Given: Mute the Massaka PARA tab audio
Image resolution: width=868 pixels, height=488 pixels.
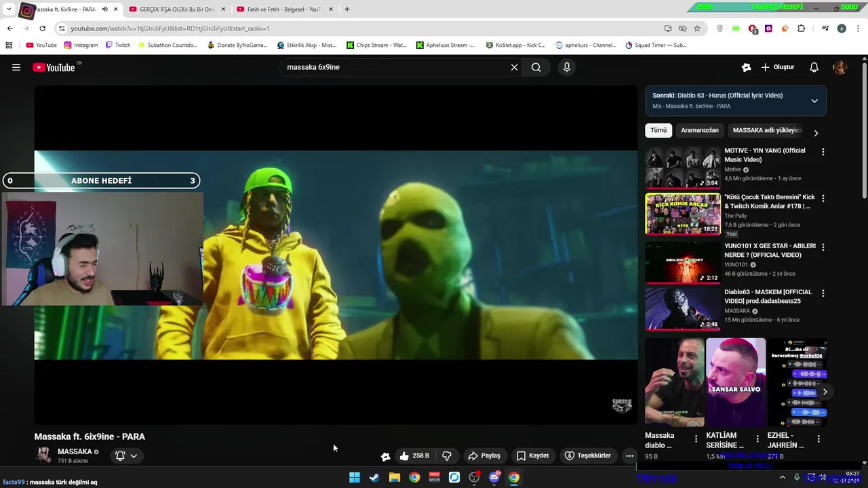Looking at the screenshot, I should pyautogui.click(x=104, y=9).
